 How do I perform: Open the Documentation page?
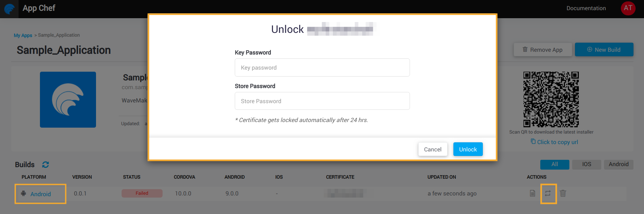tap(586, 8)
